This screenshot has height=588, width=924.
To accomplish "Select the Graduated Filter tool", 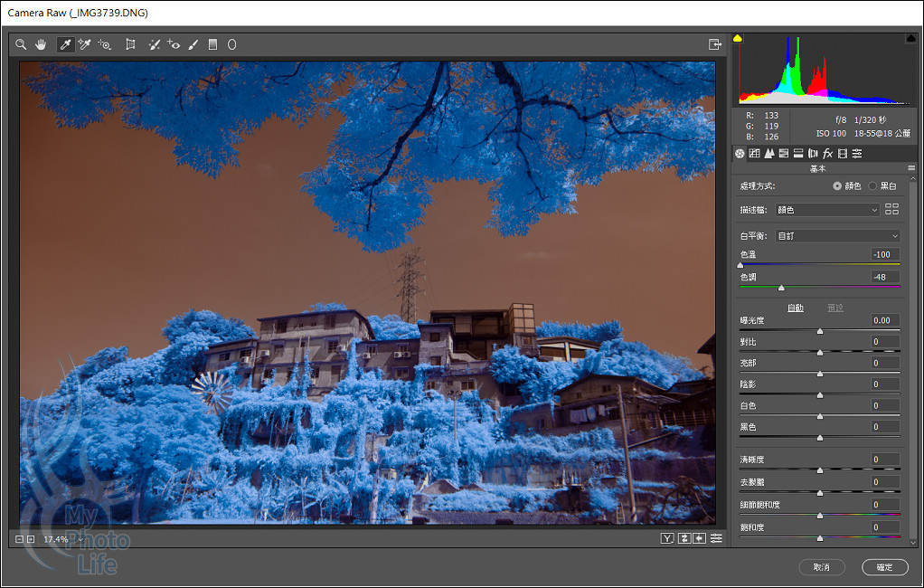I will [212, 44].
